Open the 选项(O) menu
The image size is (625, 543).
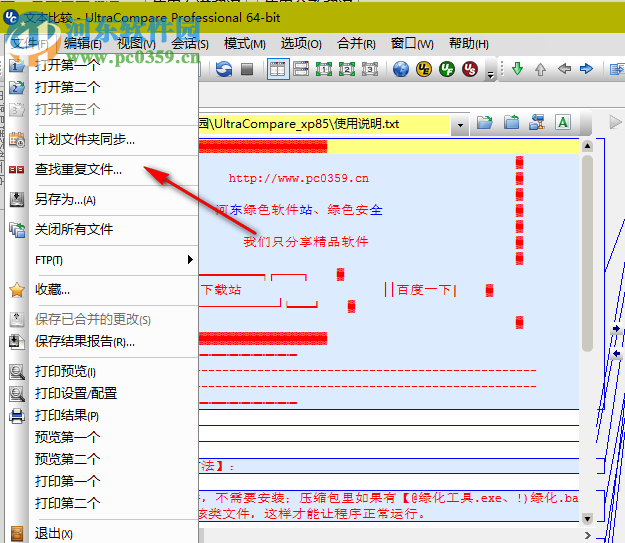(x=301, y=43)
